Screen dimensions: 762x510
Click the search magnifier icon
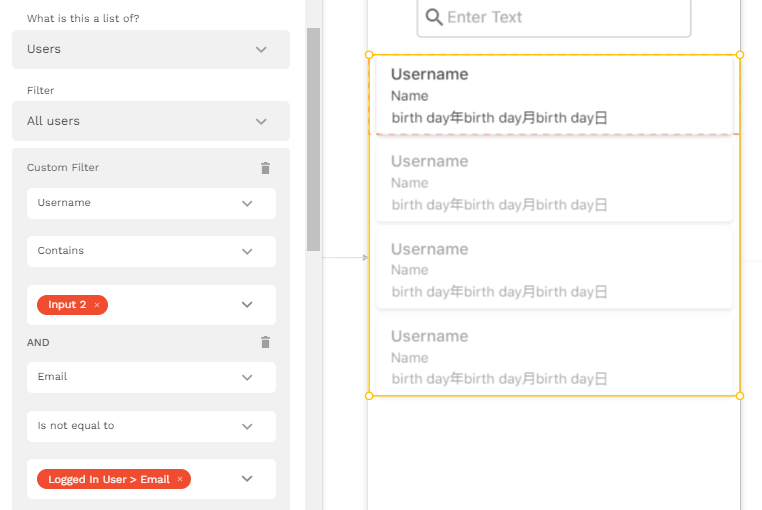point(434,17)
